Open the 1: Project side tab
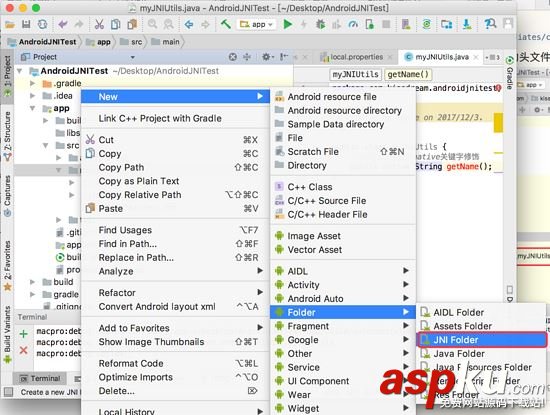The image size is (550, 415). click(x=7, y=76)
